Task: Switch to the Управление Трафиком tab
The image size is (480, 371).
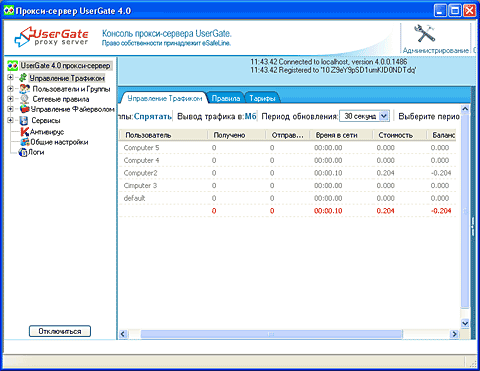Action: pos(165,98)
